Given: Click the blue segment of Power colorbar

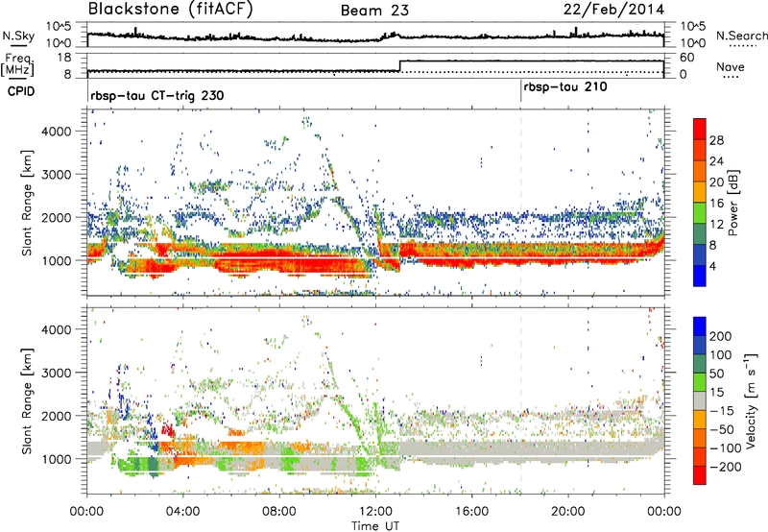Looking at the screenshot, I should pos(700,276).
